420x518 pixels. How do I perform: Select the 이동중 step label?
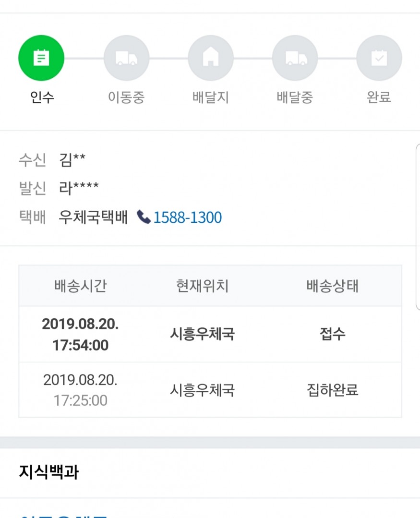126,97
